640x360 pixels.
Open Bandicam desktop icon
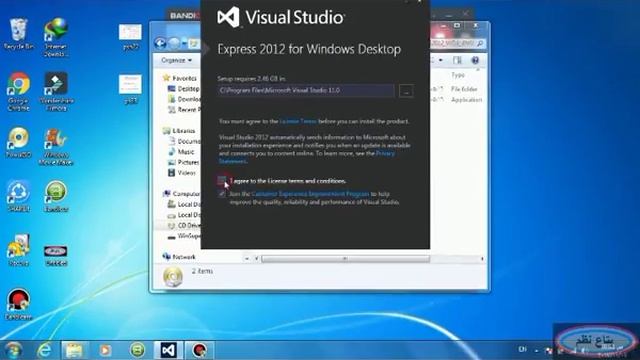(18, 304)
